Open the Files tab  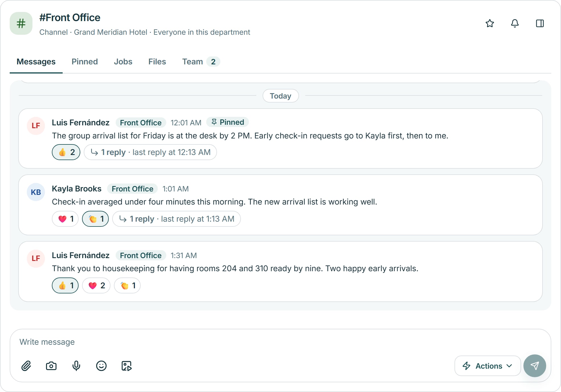pos(157,62)
